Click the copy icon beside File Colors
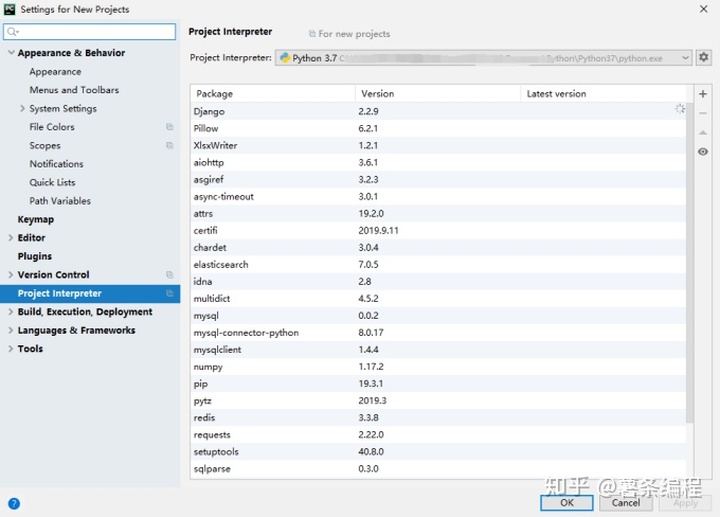Viewport: 720px width, 517px height. coord(169,127)
